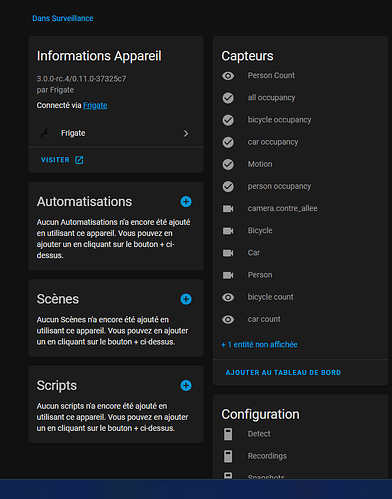
Task: Expand the Frigate integration chevron
Action: pos(186,134)
